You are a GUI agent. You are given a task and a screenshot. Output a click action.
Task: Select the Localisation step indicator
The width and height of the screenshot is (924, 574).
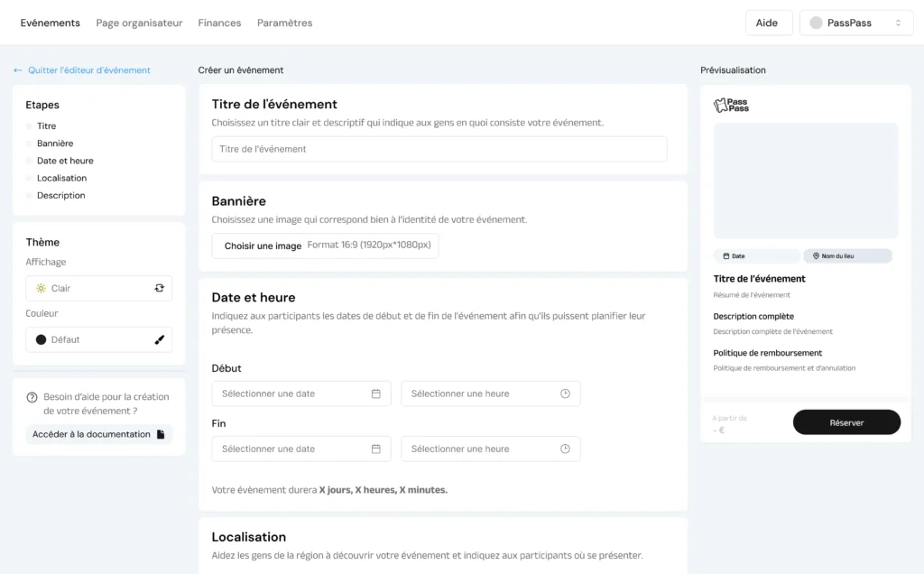point(30,178)
